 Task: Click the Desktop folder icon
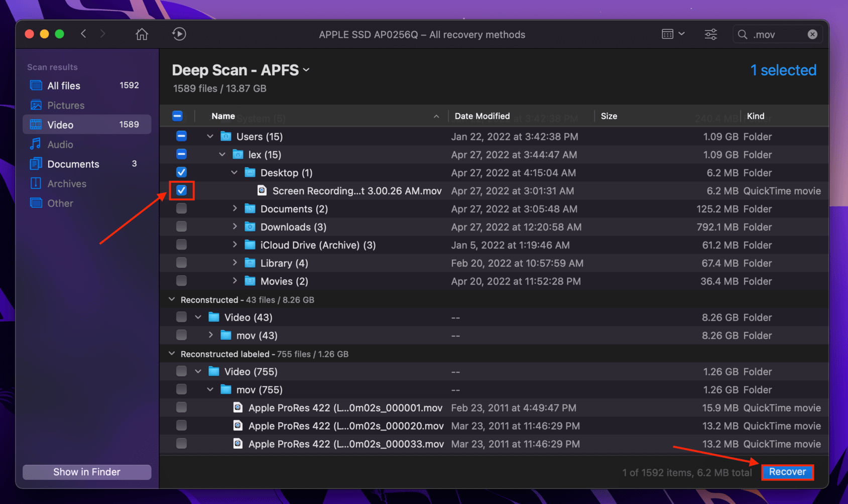click(250, 172)
